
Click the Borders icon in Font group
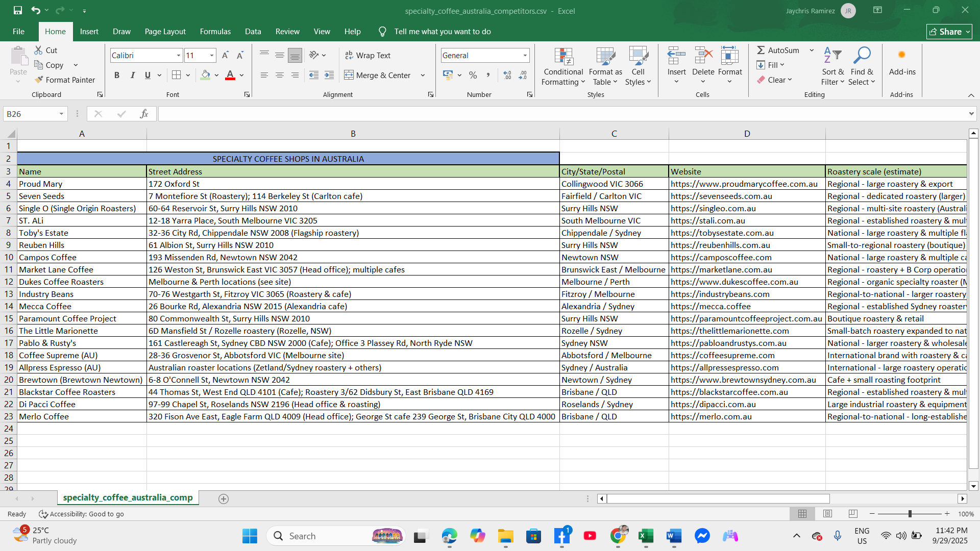tap(176, 75)
